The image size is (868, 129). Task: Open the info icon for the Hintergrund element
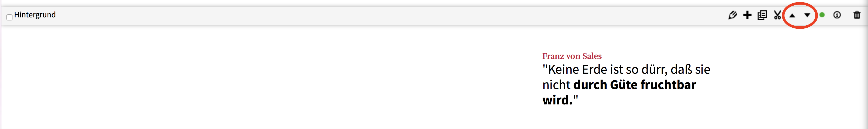pyautogui.click(x=837, y=15)
